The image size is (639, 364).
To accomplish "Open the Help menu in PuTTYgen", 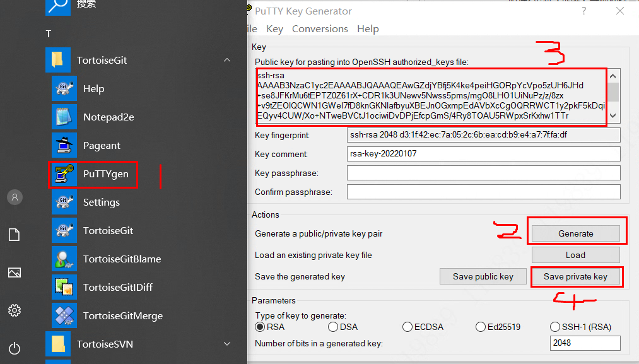I will point(368,29).
